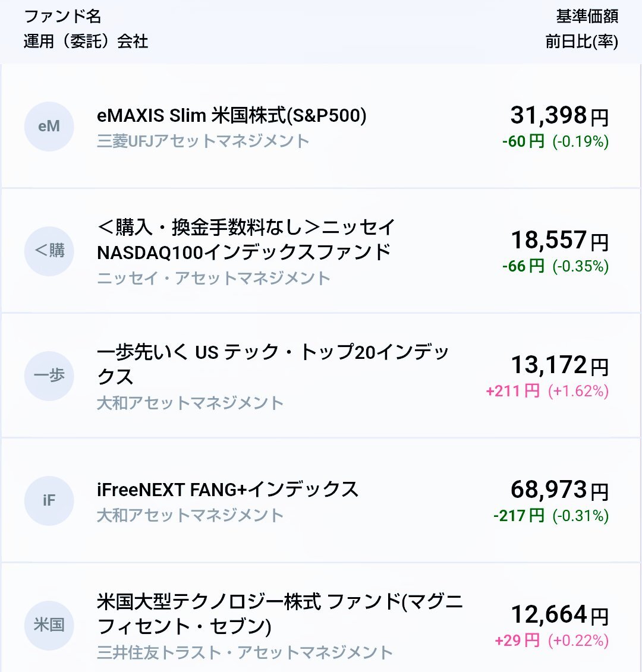Screen dimensions: 642x672
Task: Open eMAXIS Slim 米国株式(S&P500) fund
Action: click(232, 115)
